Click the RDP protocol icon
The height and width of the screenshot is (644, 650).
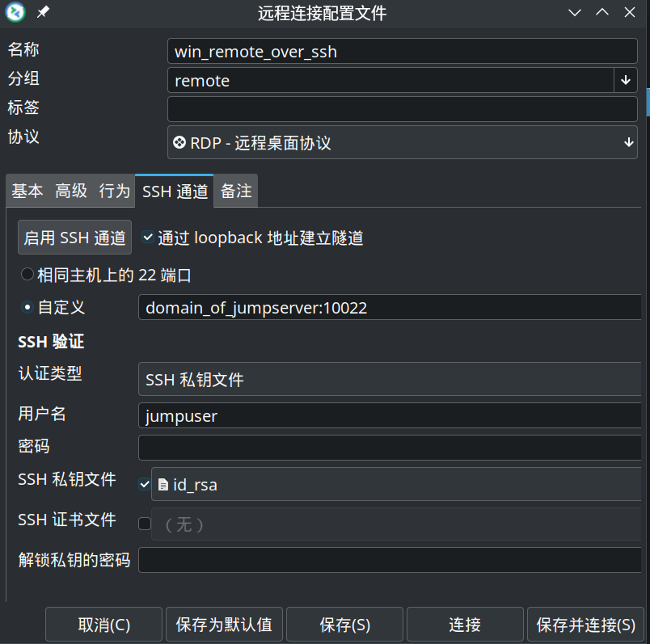tap(179, 143)
